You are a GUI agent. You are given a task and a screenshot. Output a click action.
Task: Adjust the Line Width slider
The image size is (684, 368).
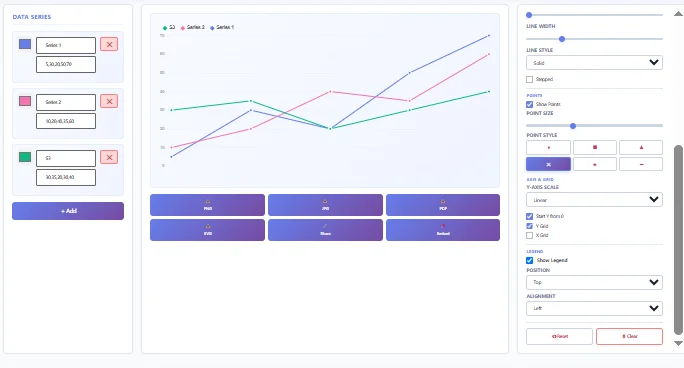tap(595, 39)
